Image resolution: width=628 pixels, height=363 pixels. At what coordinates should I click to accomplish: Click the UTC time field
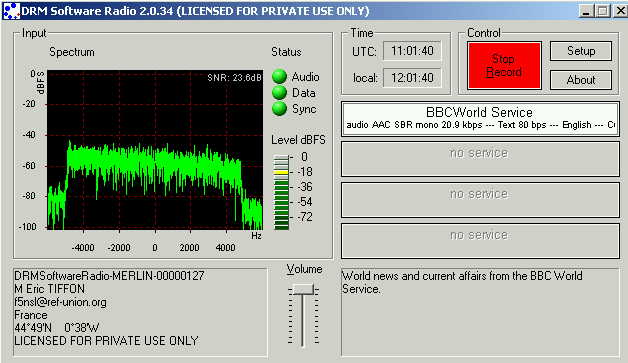(412, 51)
